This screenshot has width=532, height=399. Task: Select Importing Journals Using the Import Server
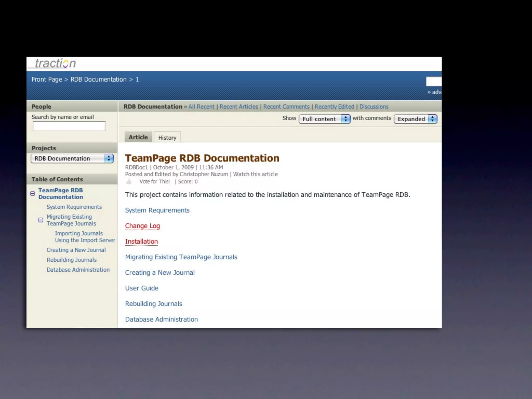pyautogui.click(x=85, y=237)
